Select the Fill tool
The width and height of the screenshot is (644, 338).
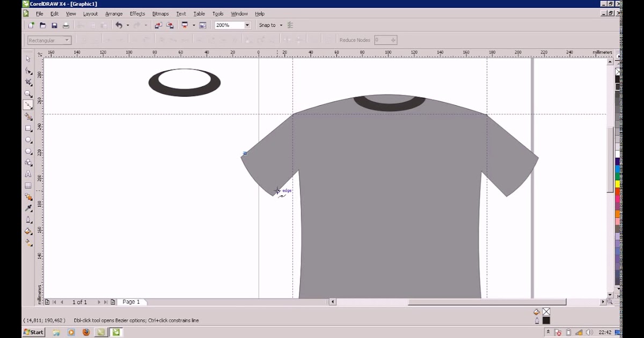tap(28, 231)
